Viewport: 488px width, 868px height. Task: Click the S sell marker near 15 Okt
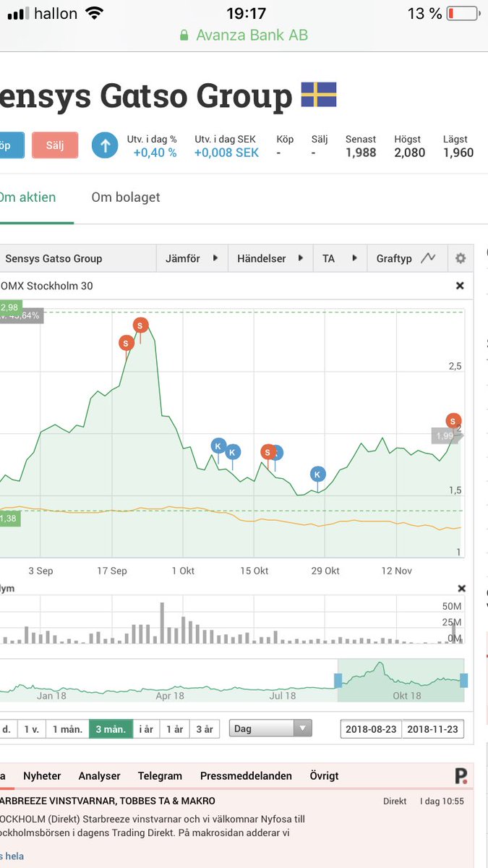tap(267, 453)
